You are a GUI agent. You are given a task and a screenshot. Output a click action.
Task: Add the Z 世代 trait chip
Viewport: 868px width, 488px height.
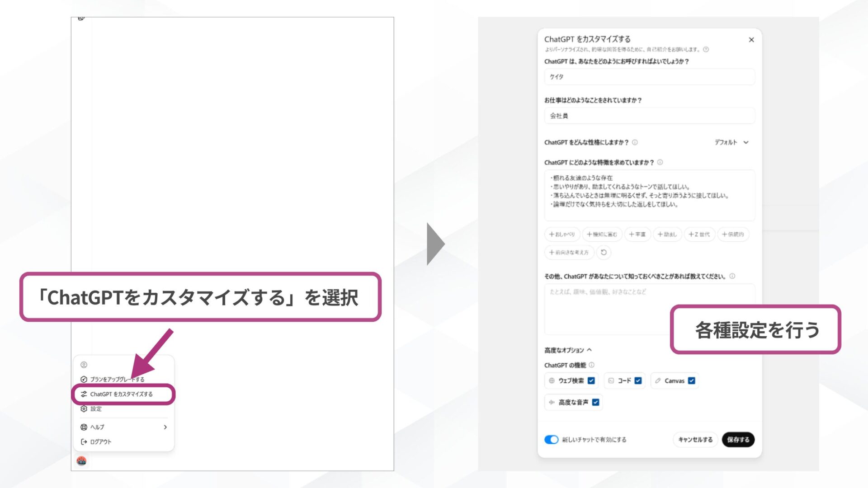[699, 235]
